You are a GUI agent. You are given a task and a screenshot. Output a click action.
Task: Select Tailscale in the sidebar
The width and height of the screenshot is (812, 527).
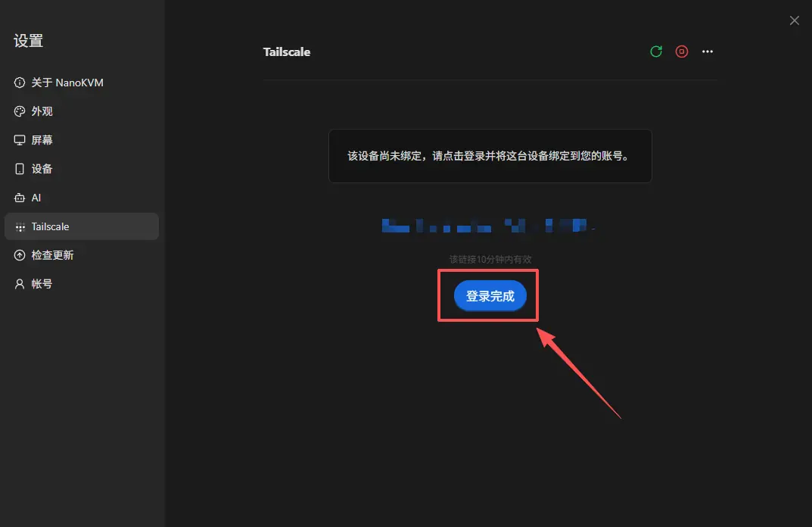pyautogui.click(x=81, y=226)
